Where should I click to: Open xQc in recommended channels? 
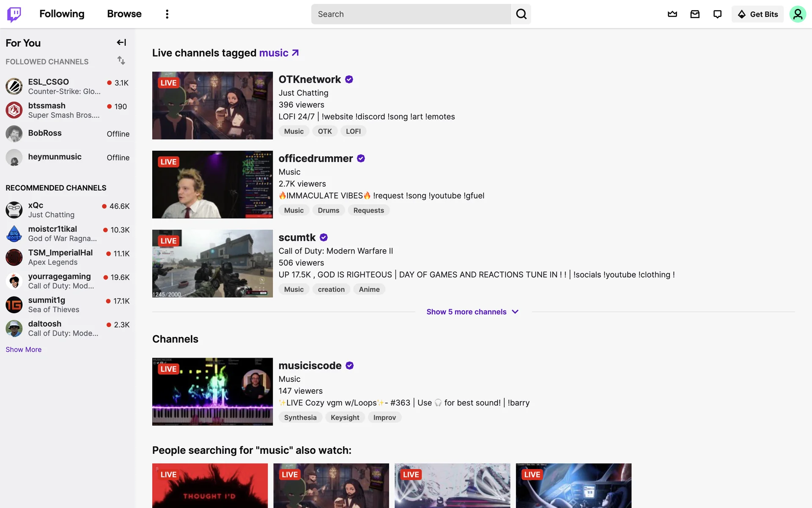36,205
